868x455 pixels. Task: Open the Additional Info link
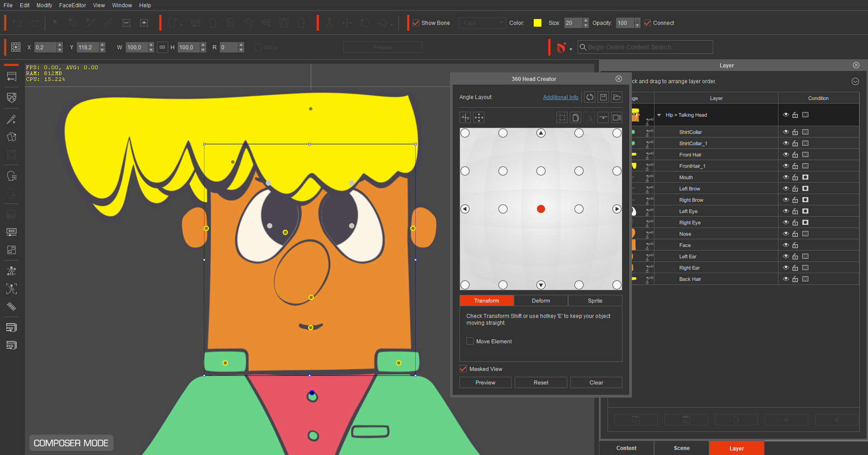[560, 97]
